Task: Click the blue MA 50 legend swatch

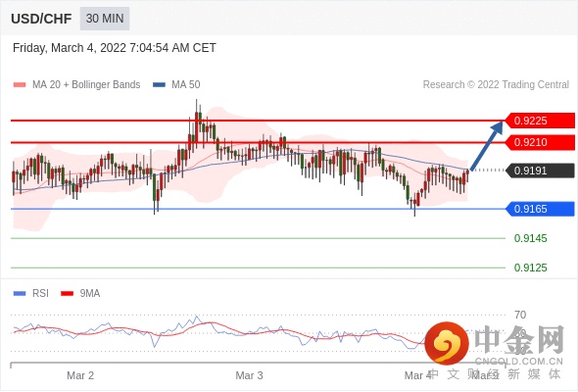Action: coord(159,85)
